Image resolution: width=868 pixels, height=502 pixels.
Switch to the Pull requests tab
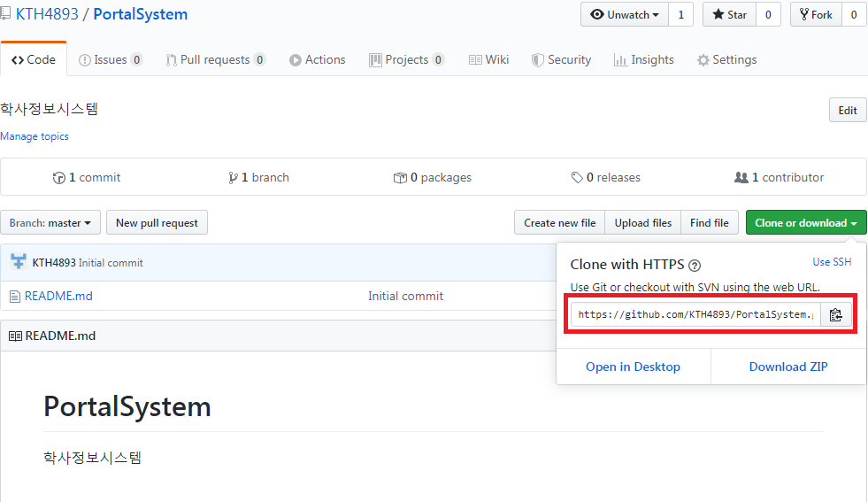click(x=215, y=60)
